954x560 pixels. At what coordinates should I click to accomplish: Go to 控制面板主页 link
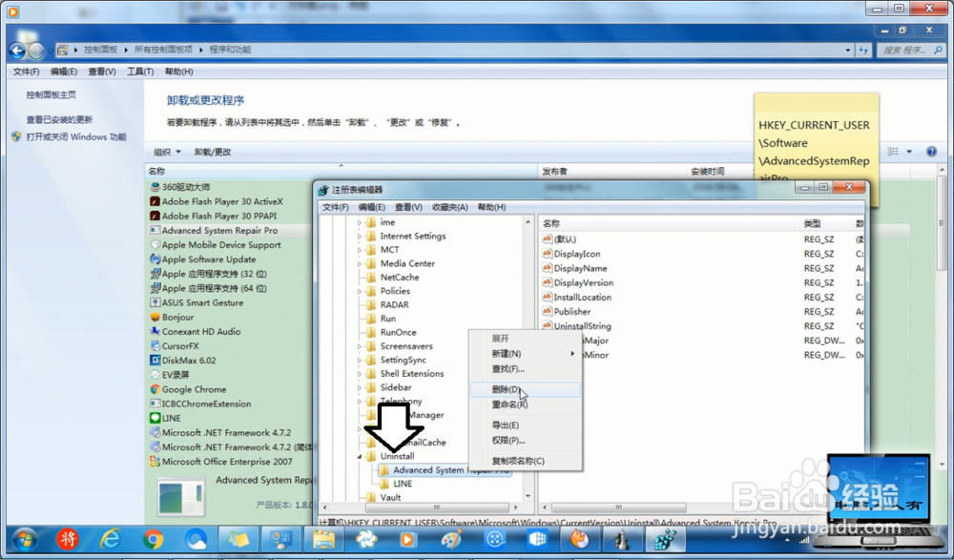pos(52,95)
